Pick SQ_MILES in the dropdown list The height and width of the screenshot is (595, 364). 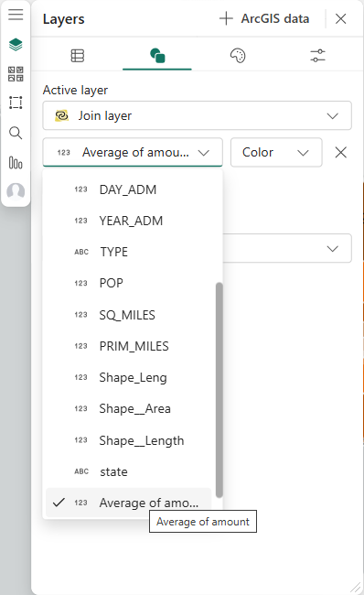tap(129, 315)
